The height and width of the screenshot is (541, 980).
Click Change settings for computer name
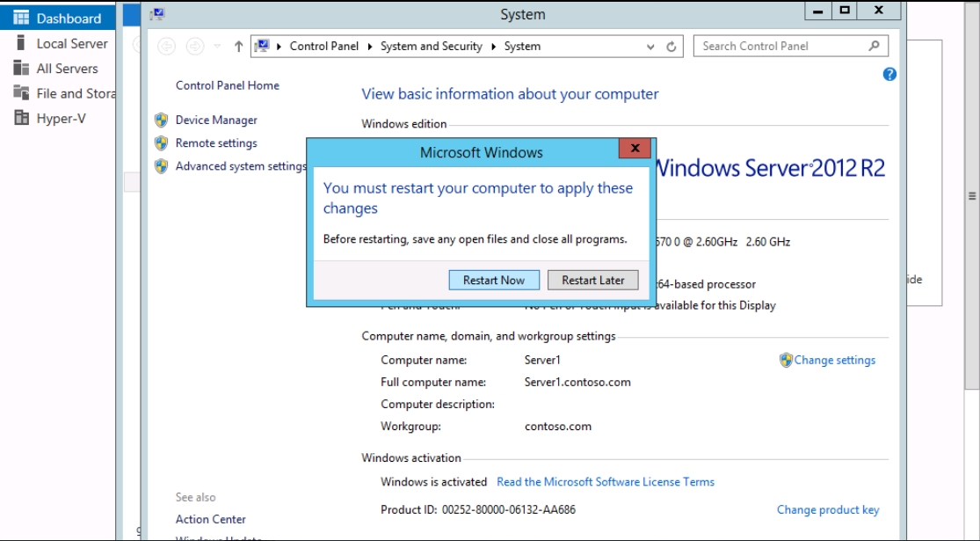834,361
